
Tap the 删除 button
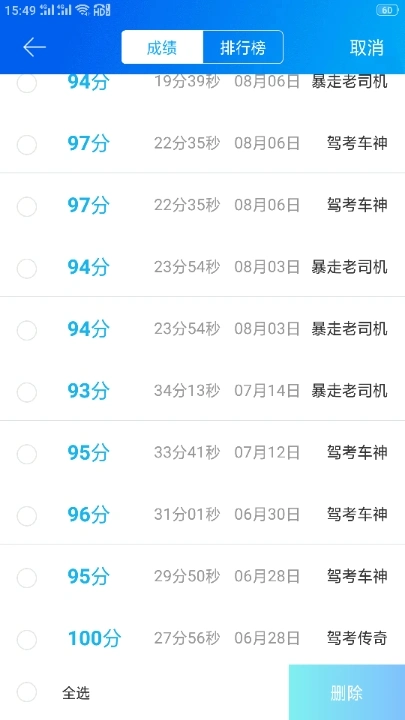pos(347,692)
